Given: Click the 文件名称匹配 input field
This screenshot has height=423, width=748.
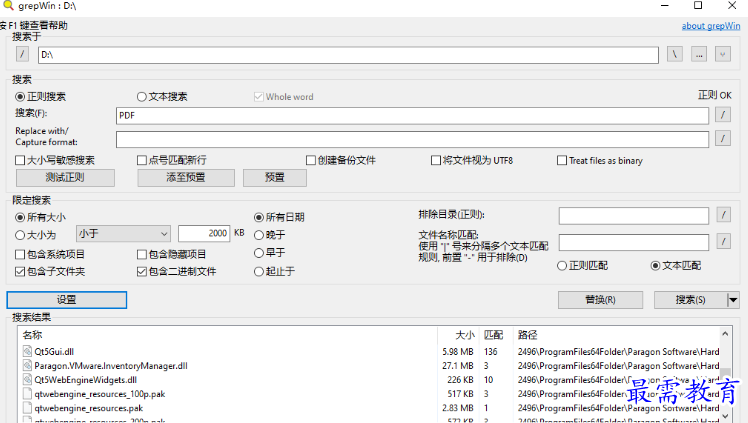Looking at the screenshot, I should pyautogui.click(x=634, y=242).
